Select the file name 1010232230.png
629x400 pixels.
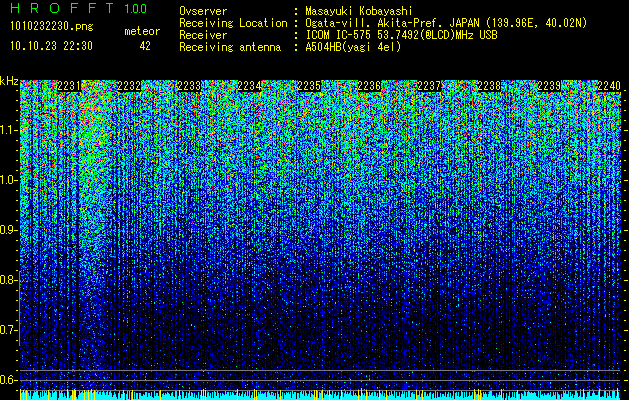point(52,27)
